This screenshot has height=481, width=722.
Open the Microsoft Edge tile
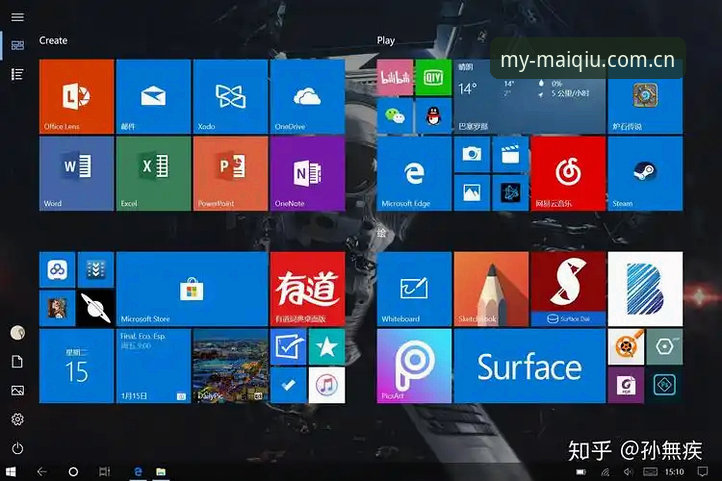tap(414, 174)
